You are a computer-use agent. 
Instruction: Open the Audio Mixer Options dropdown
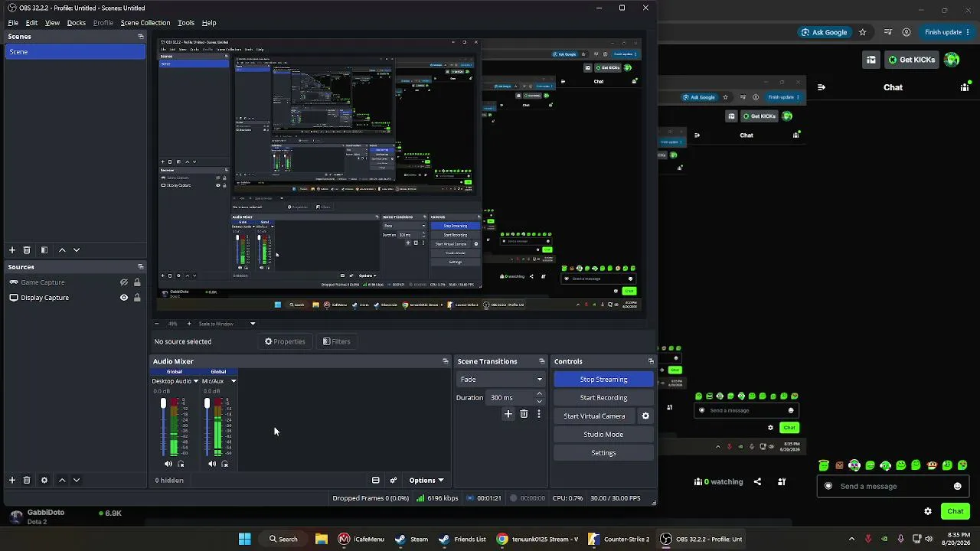click(426, 481)
